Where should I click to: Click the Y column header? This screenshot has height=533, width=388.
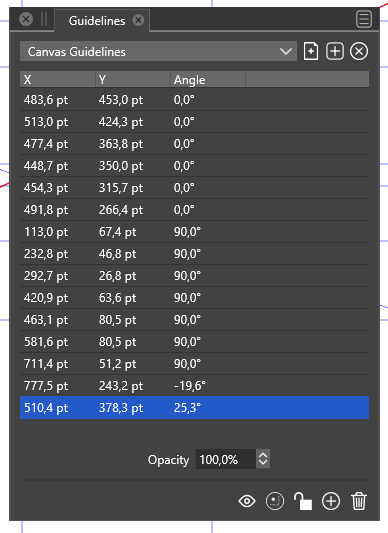(133, 80)
